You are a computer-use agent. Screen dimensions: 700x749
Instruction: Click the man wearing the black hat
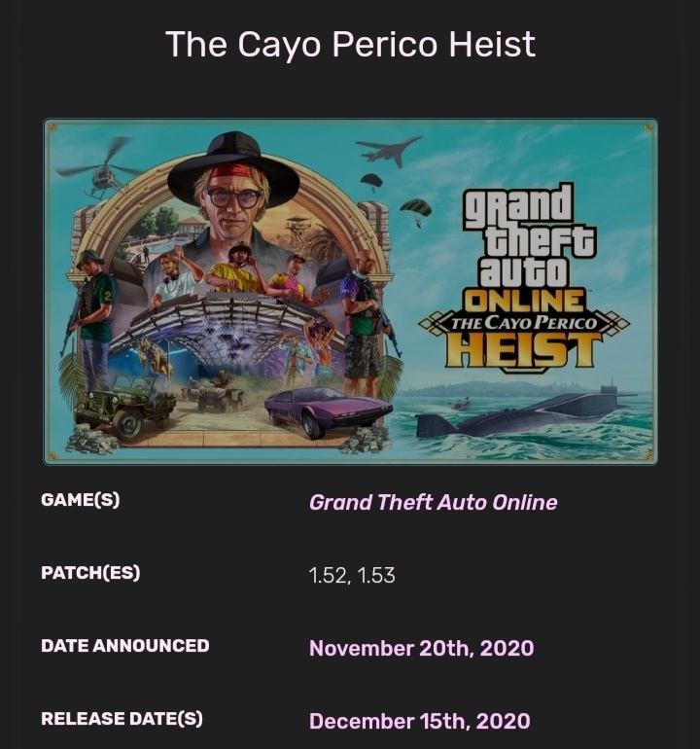pyautogui.click(x=233, y=190)
